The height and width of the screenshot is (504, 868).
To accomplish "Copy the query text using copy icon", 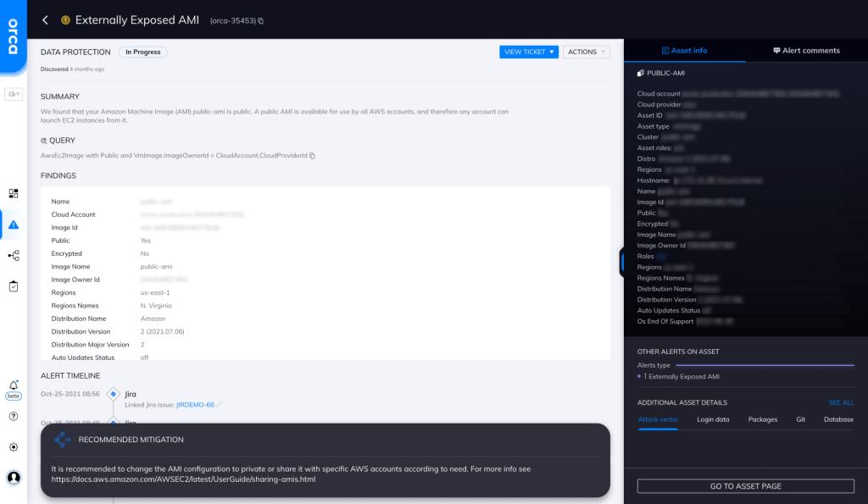I will click(313, 156).
